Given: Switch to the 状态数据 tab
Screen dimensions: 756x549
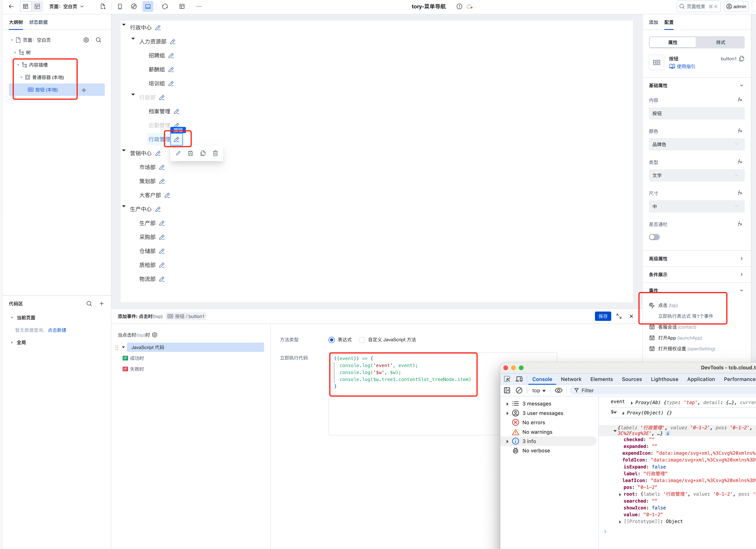Looking at the screenshot, I should click(38, 22).
